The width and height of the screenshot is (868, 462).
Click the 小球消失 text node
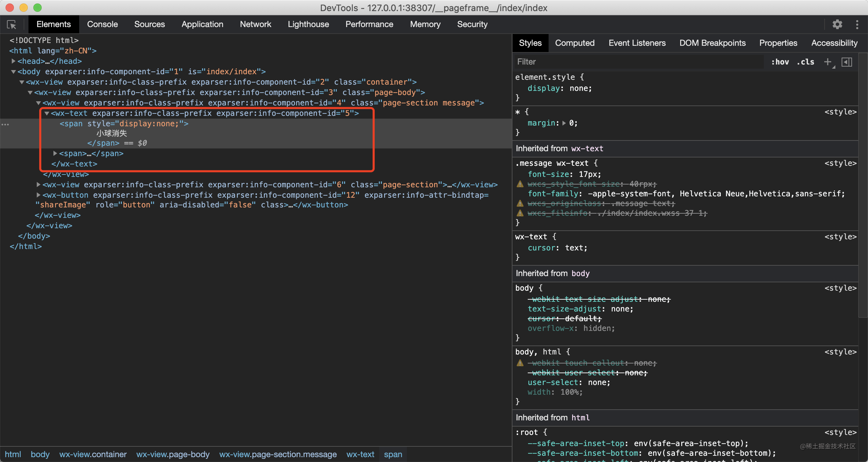[112, 134]
